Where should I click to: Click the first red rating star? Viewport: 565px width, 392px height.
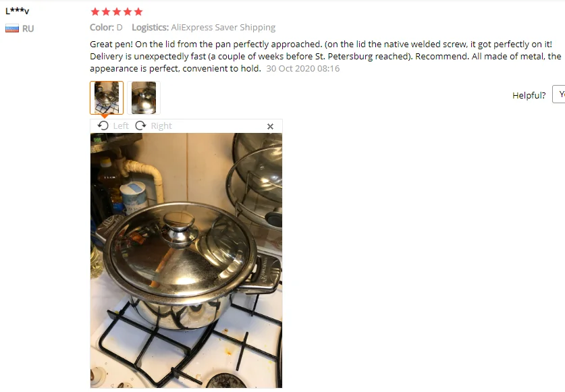pos(95,12)
